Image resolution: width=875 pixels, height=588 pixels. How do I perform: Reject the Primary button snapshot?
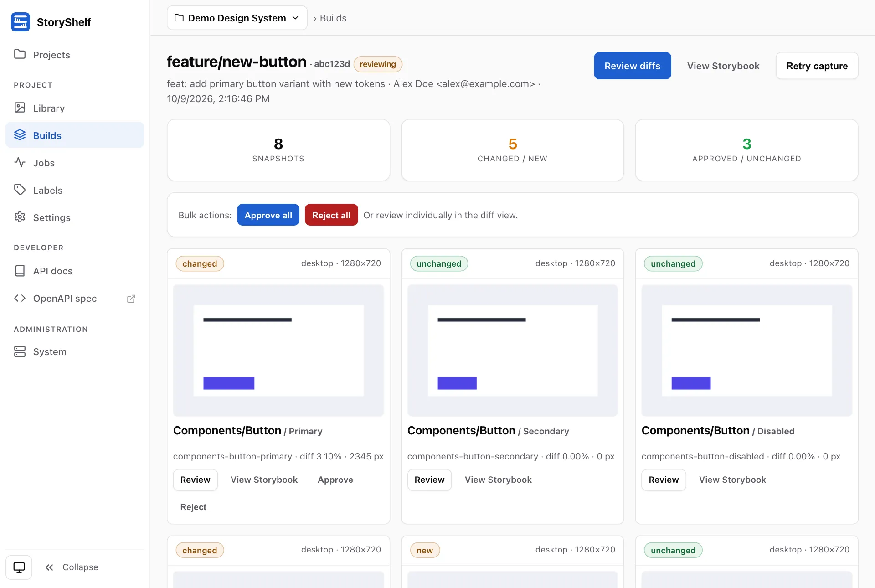coord(193,507)
